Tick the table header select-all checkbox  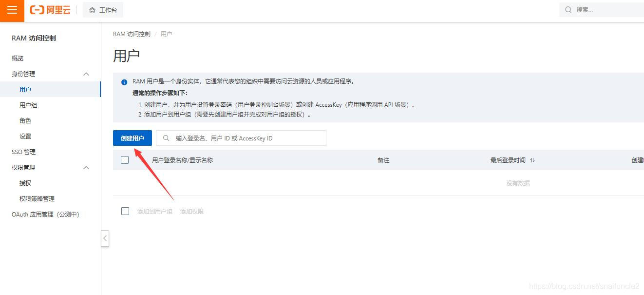[125, 160]
